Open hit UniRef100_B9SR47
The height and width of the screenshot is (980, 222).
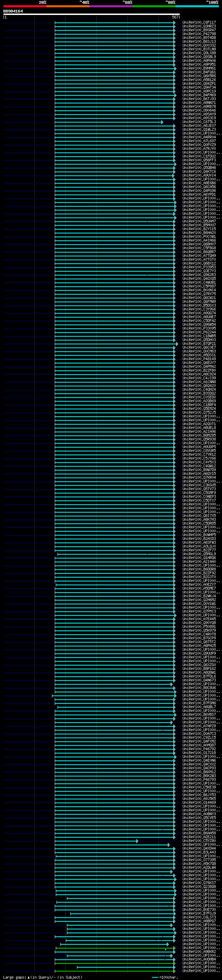[199, 30]
